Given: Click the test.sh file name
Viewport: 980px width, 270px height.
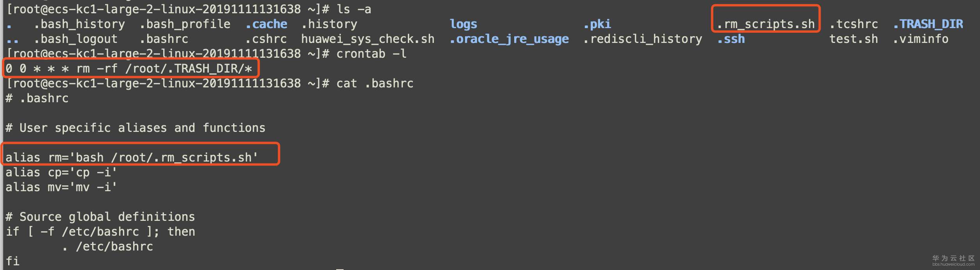Looking at the screenshot, I should pyautogui.click(x=853, y=39).
